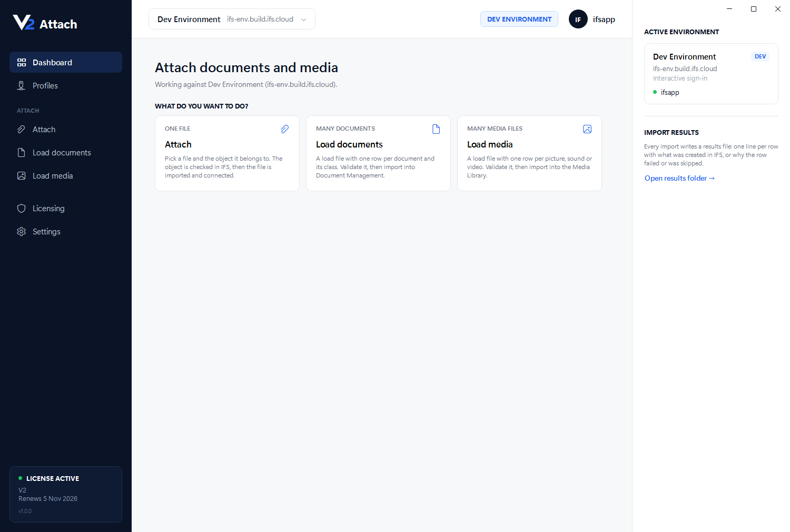Open the one-file Attach card
This screenshot has width=790, height=532.
tap(227, 153)
